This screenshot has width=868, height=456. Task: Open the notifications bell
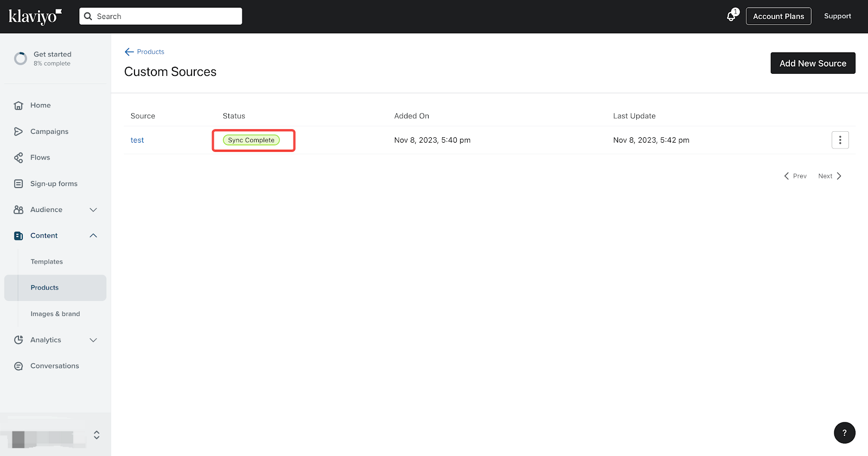pyautogui.click(x=731, y=16)
